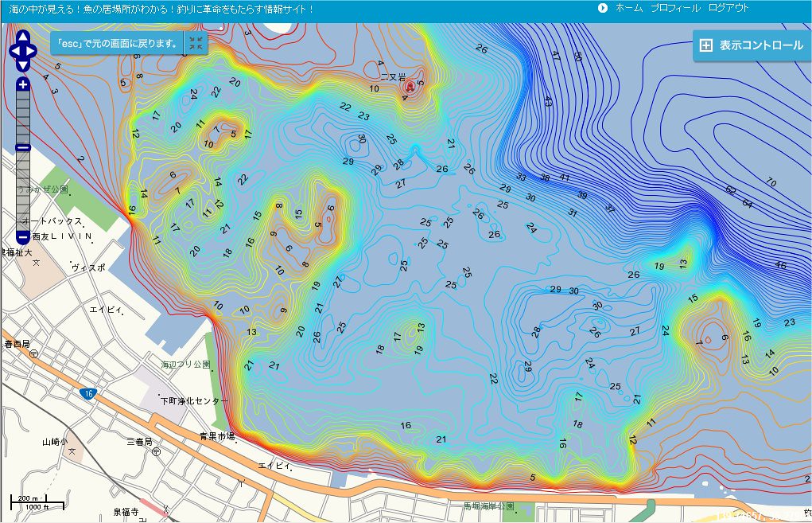This screenshot has width=812, height=523.
Task: Click the 200 m scale bar
Action: click(x=37, y=502)
